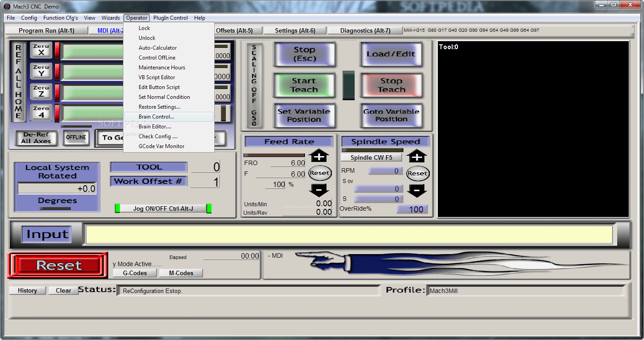Open Brain Control... from menu
Viewport: 644px width, 340px height.
click(x=169, y=117)
